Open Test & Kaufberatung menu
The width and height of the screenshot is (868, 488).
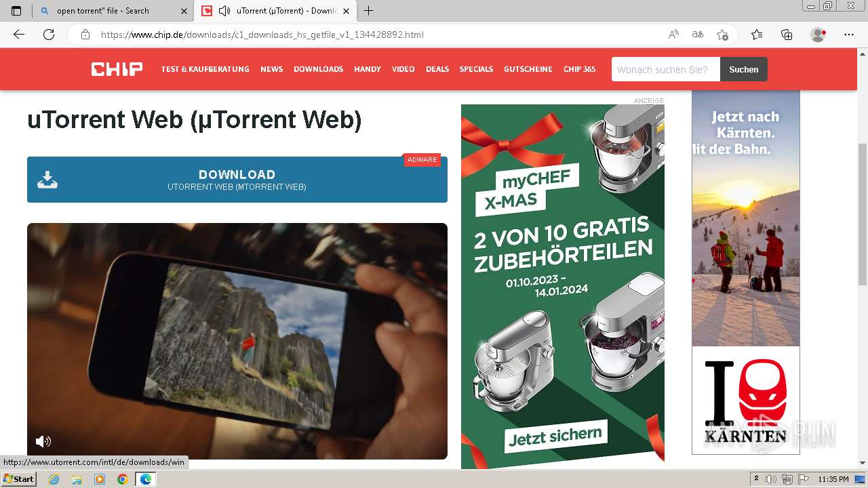205,69
